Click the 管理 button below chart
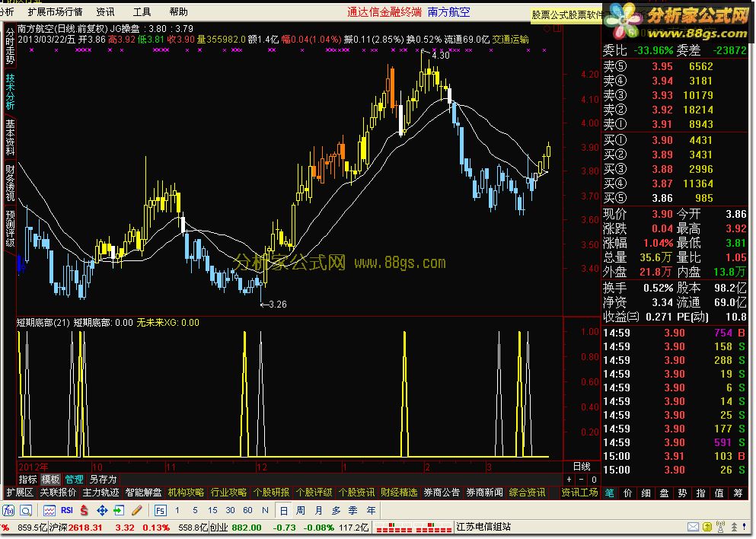Screen dimensions: 756x539 click(x=74, y=479)
